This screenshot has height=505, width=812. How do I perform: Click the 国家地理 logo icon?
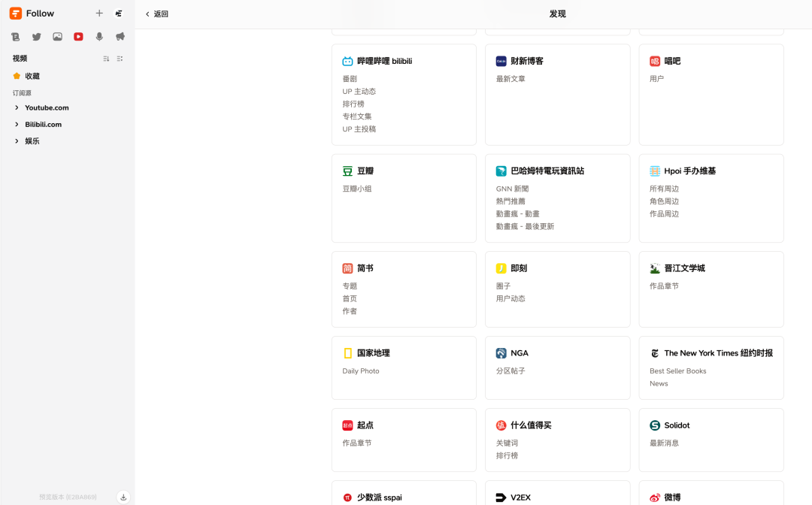[x=347, y=353]
